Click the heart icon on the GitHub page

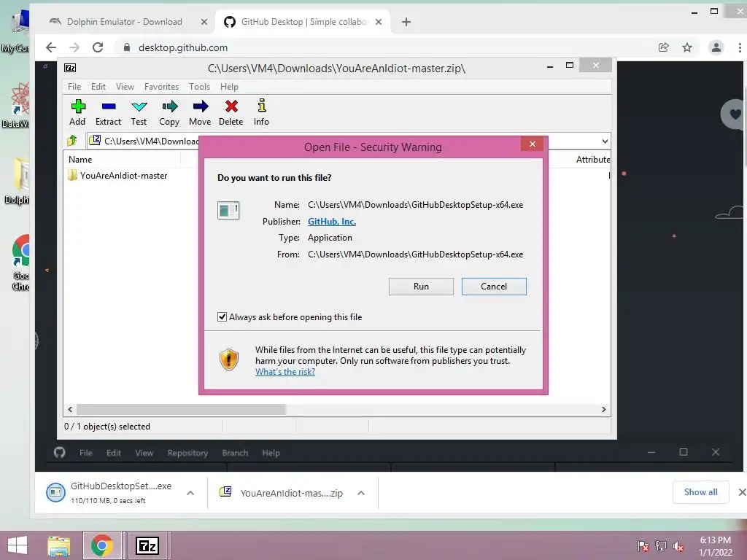point(734,114)
